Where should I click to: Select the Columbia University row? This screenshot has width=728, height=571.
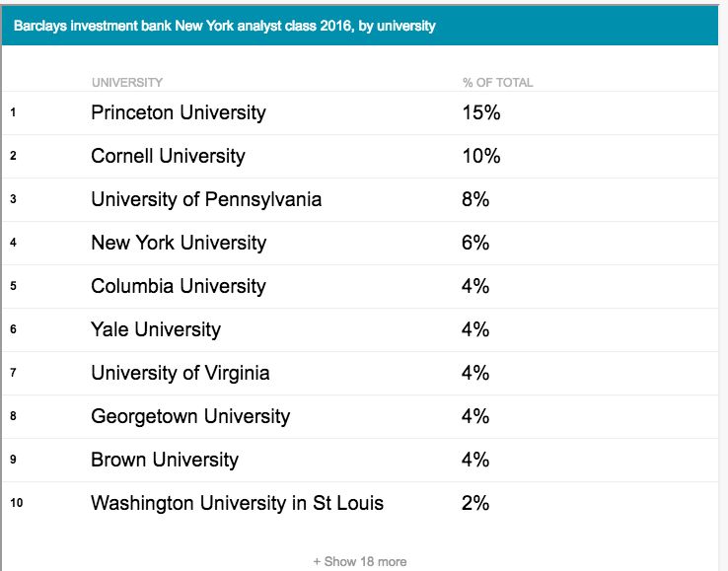click(360, 286)
